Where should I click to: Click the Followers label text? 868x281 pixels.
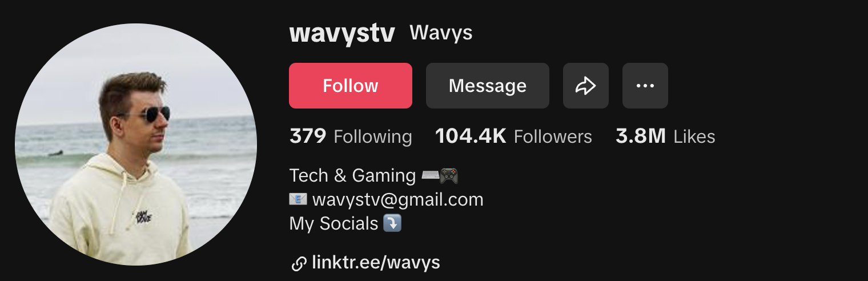553,137
